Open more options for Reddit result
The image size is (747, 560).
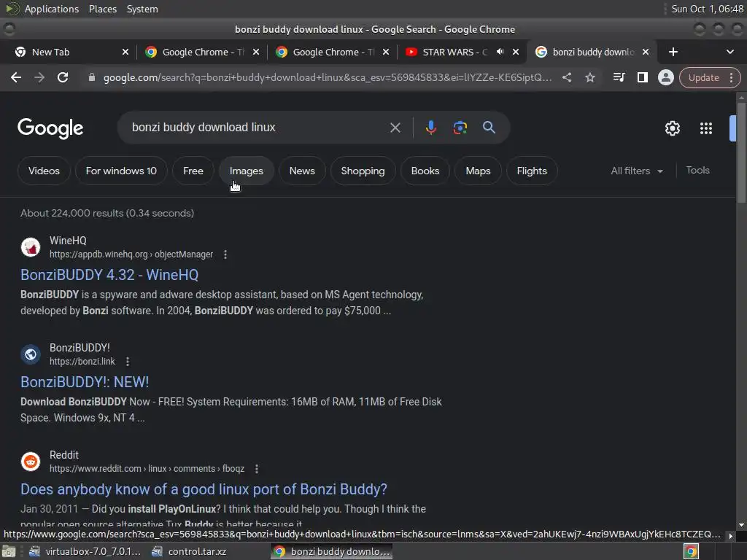256,469
